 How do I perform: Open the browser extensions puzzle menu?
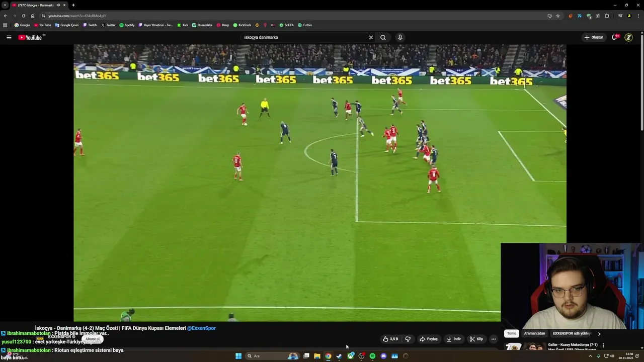(607, 16)
